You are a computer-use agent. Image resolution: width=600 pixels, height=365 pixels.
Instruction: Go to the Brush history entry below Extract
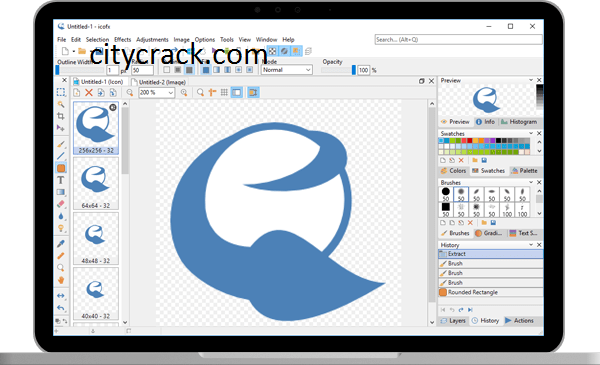(491, 264)
